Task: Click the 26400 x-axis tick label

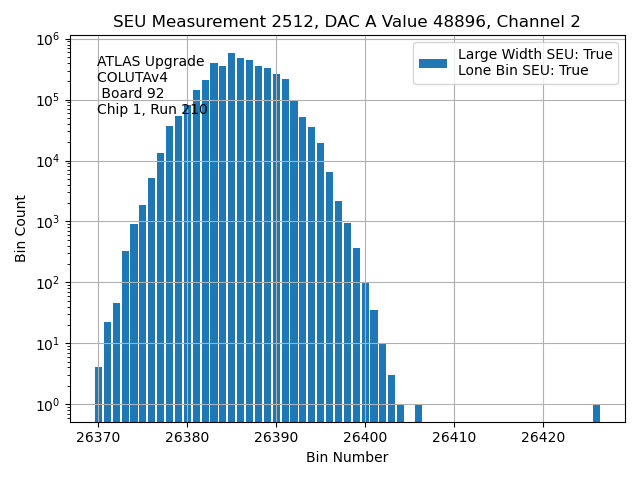Action: point(365,438)
